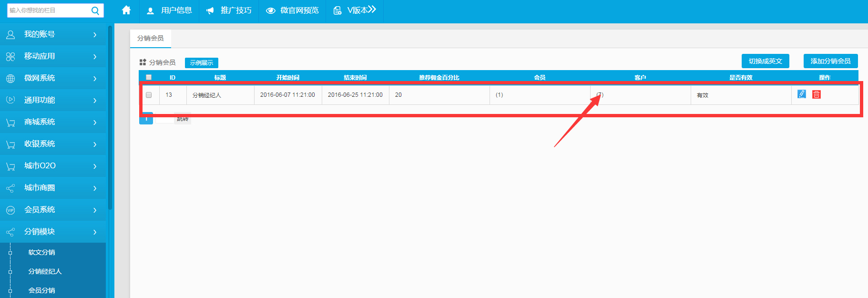Open 分销经纪人 in the sidebar submenu
This screenshot has width=868, height=298.
[45, 271]
